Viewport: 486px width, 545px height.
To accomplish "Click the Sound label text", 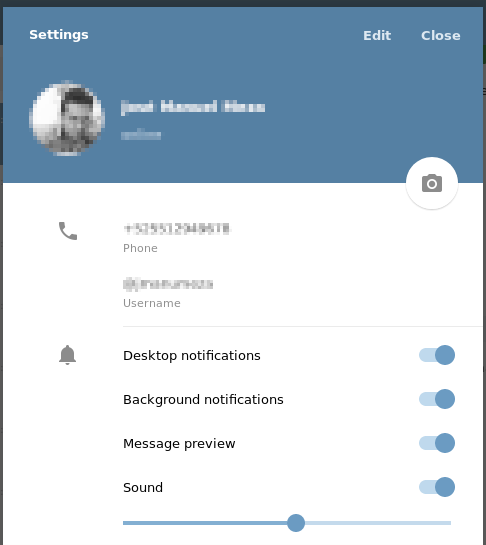I will [143, 488].
